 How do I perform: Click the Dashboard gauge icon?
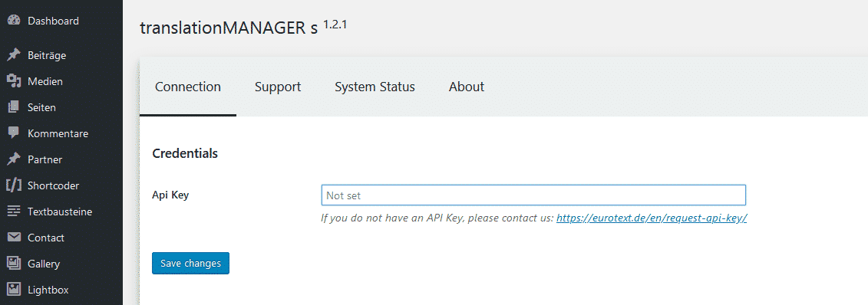(13, 21)
